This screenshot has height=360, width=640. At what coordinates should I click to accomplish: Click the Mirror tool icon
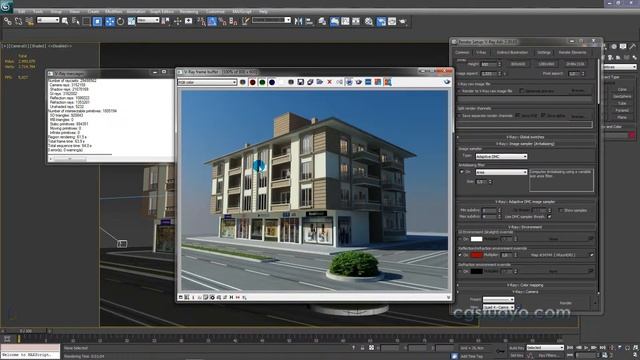click(298, 21)
